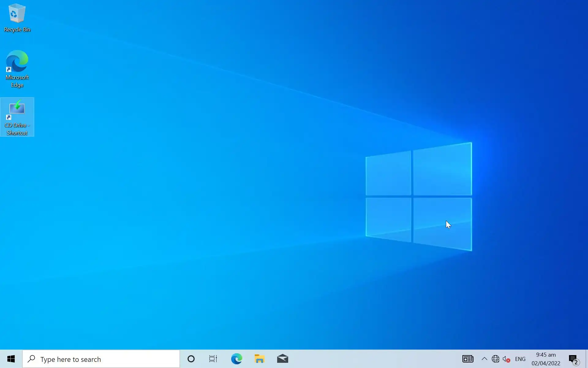
Task: Open the Windows Start menu
Action: tap(11, 359)
